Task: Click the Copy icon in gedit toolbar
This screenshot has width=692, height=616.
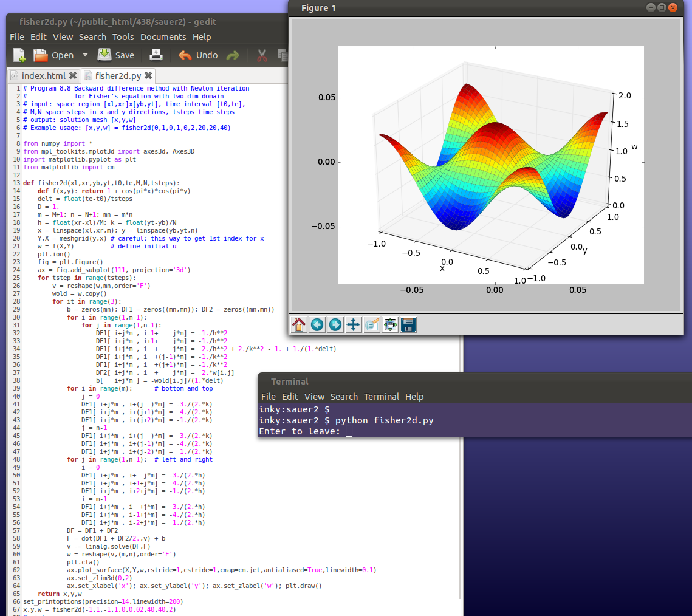Action: coord(283,55)
